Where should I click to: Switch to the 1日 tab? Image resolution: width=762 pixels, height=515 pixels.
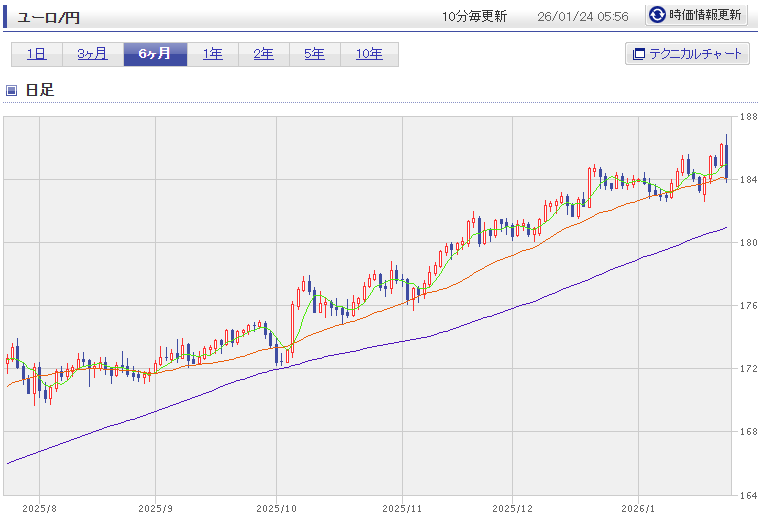[36, 54]
